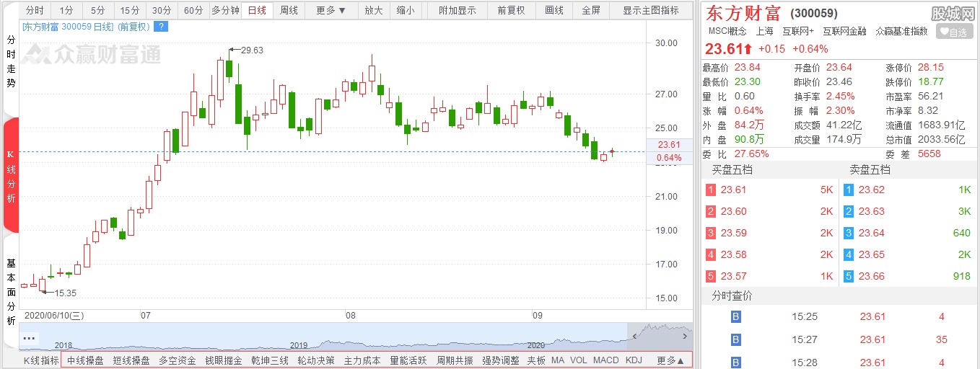The width and height of the screenshot is (980, 369).
Task: Switch to 分时 chart period
Action: pos(35,10)
